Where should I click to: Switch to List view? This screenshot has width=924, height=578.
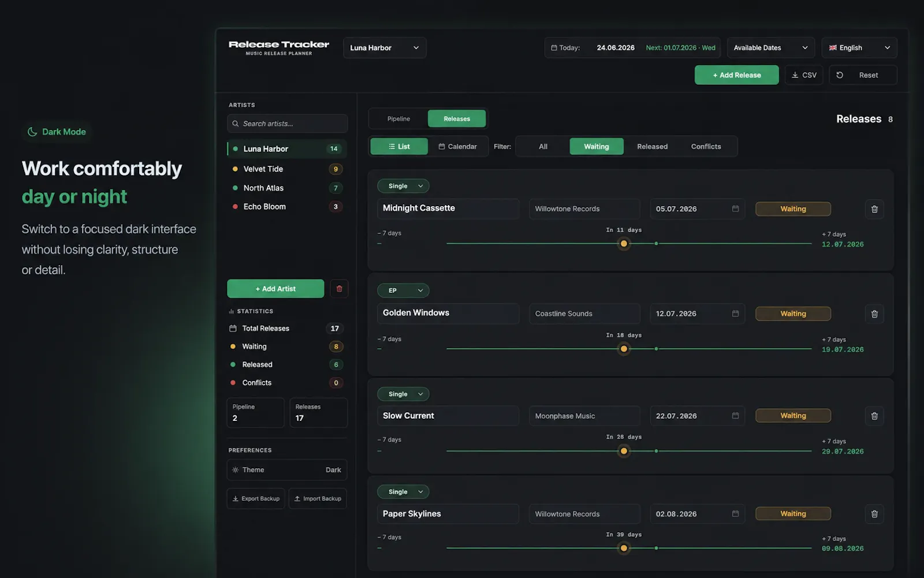tap(399, 147)
